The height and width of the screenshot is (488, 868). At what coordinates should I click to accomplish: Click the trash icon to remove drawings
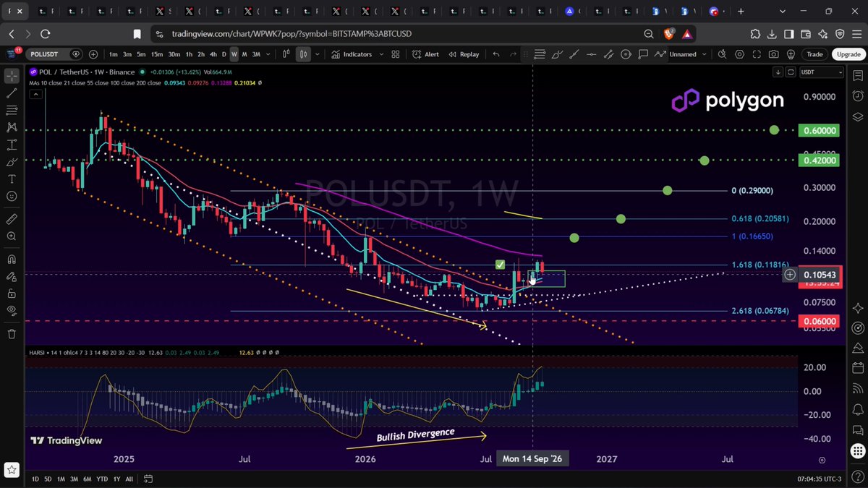click(x=12, y=333)
